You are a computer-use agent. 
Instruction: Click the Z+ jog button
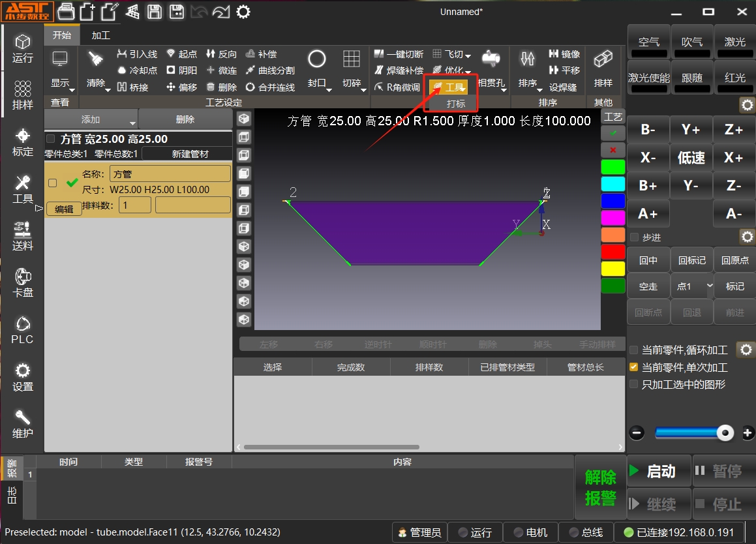click(734, 130)
